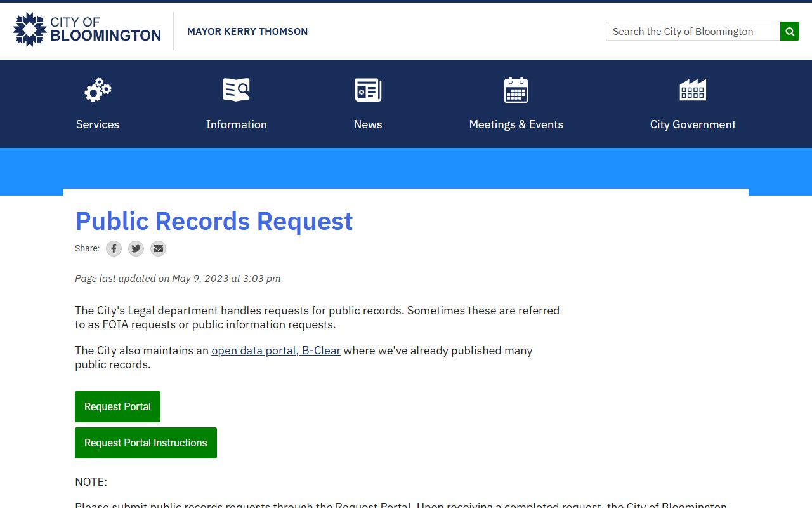Image resolution: width=812 pixels, height=508 pixels.
Task: Click the Meetings & Events calendar icon
Action: (516, 90)
